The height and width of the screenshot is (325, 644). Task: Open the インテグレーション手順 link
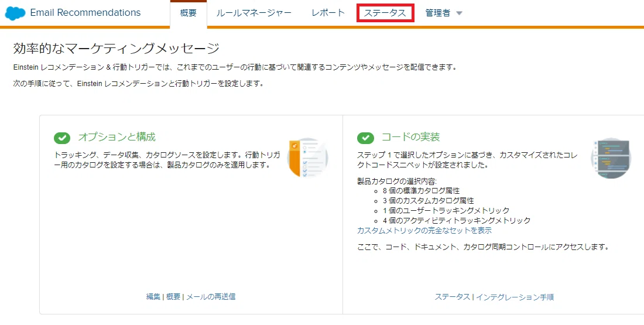click(x=515, y=297)
